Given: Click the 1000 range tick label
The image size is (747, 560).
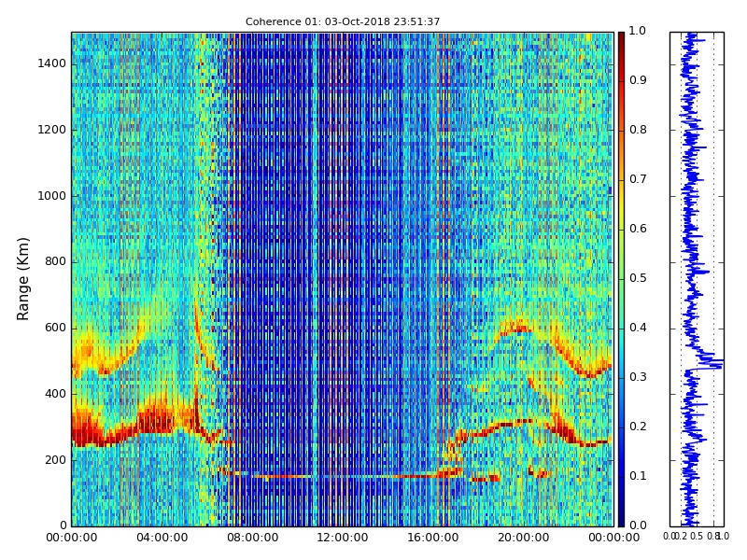Looking at the screenshot, I should pos(52,196).
